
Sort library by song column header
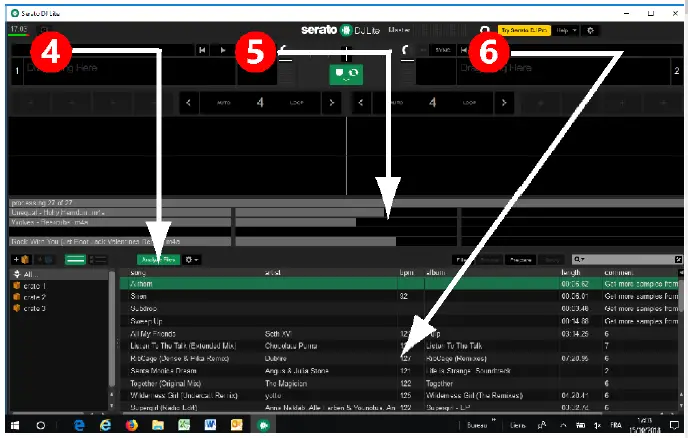tap(138, 273)
